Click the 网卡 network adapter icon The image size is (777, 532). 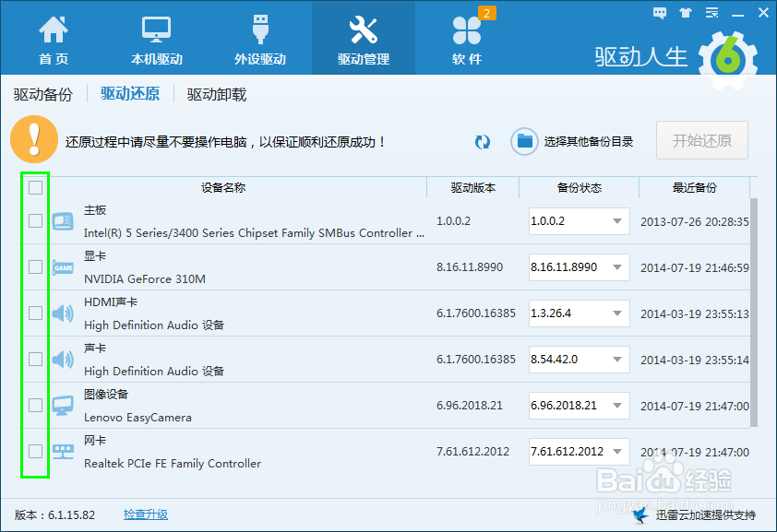[63, 452]
